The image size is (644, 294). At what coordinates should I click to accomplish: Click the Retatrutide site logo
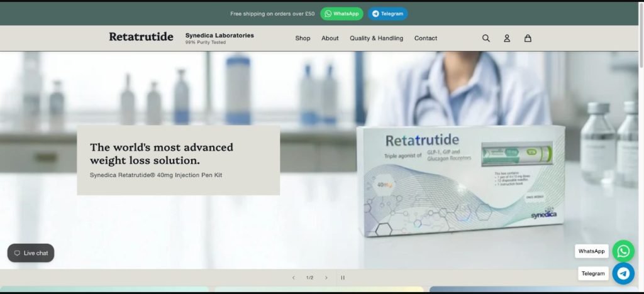point(141,37)
